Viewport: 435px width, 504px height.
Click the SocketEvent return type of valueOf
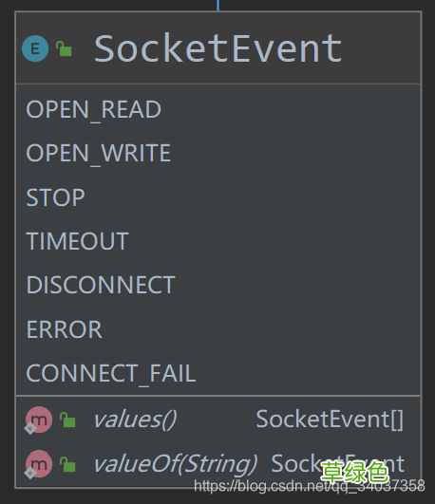tap(338, 463)
